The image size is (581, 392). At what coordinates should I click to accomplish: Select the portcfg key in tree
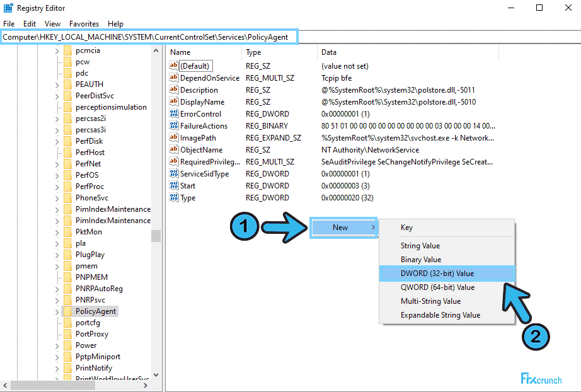pos(88,323)
